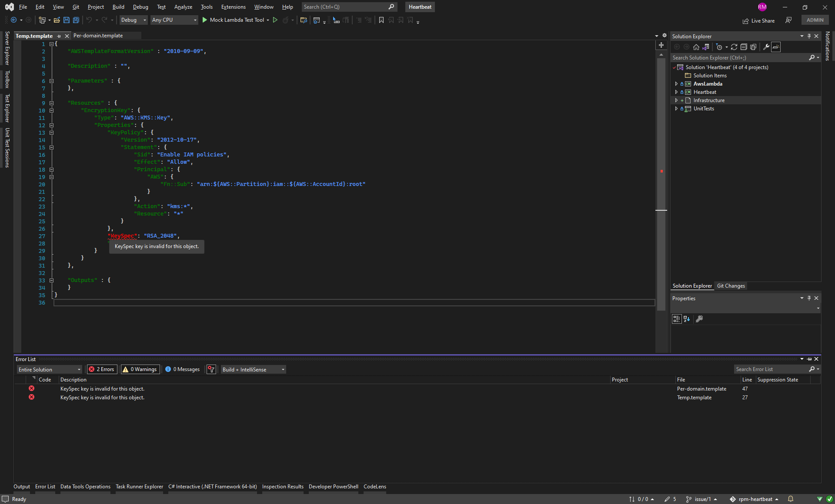The height and width of the screenshot is (504, 835).
Task: Click the Solution Explorer Home icon
Action: click(696, 47)
